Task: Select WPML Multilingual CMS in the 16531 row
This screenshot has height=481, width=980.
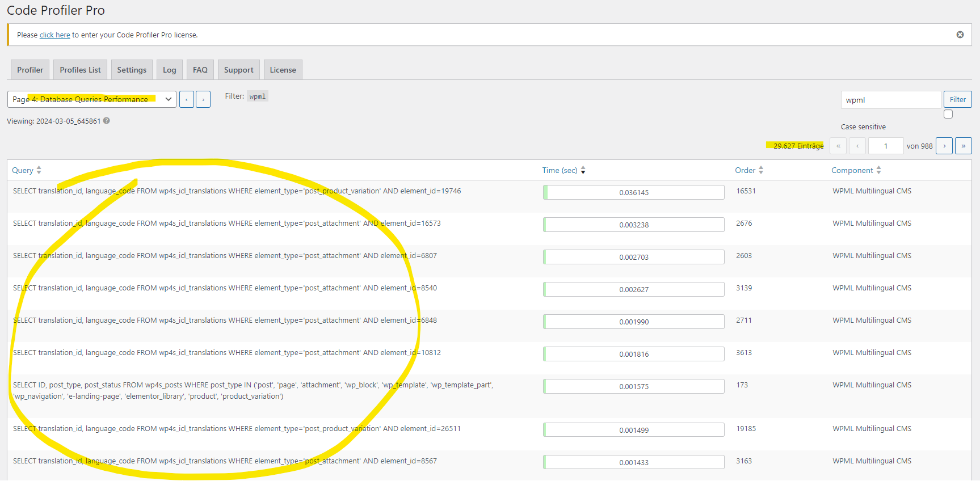Action: [872, 191]
